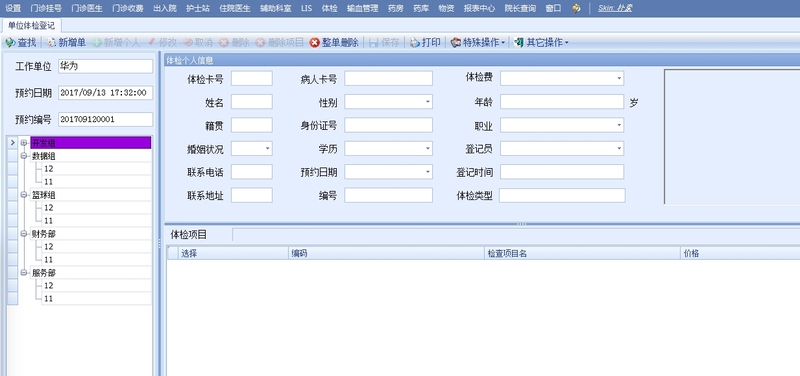Click the 病人卡号 input field
The width and height of the screenshot is (800, 376).
click(x=388, y=79)
